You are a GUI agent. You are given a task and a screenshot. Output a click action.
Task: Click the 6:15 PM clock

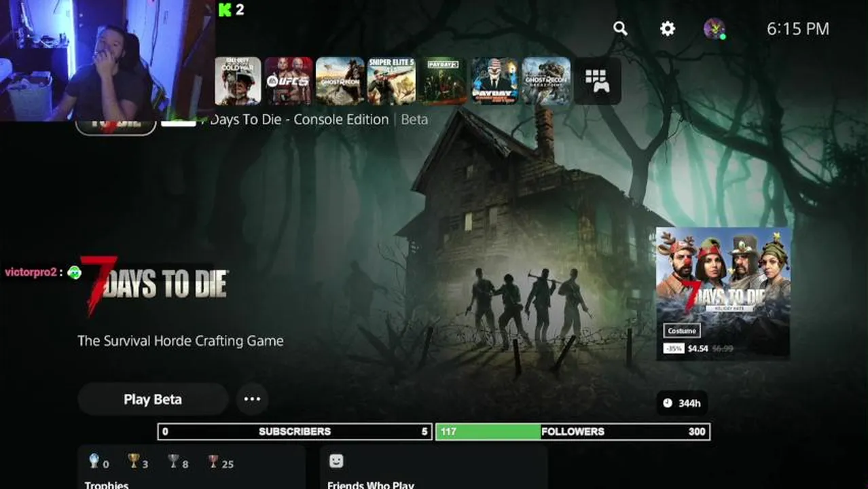click(x=798, y=29)
